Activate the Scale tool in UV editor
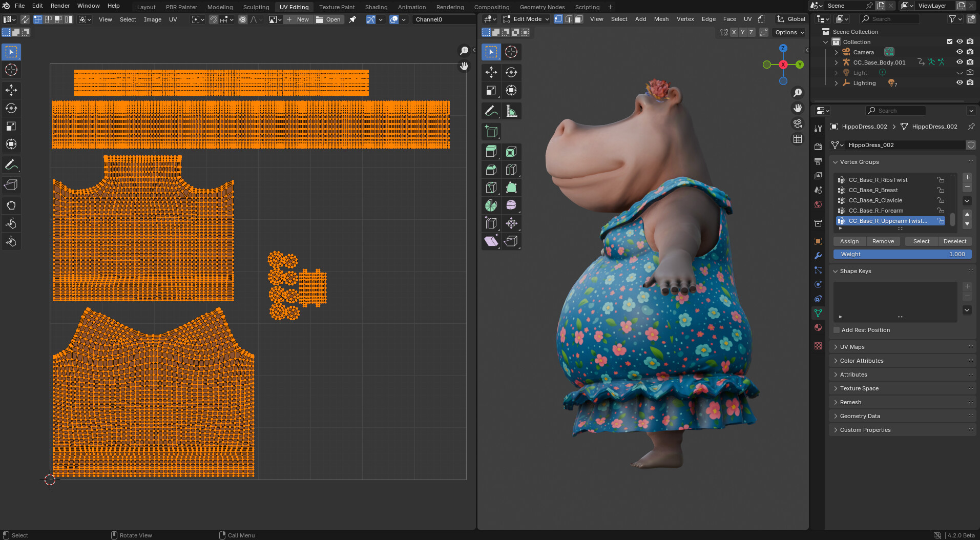This screenshot has height=540, width=980. click(x=11, y=126)
